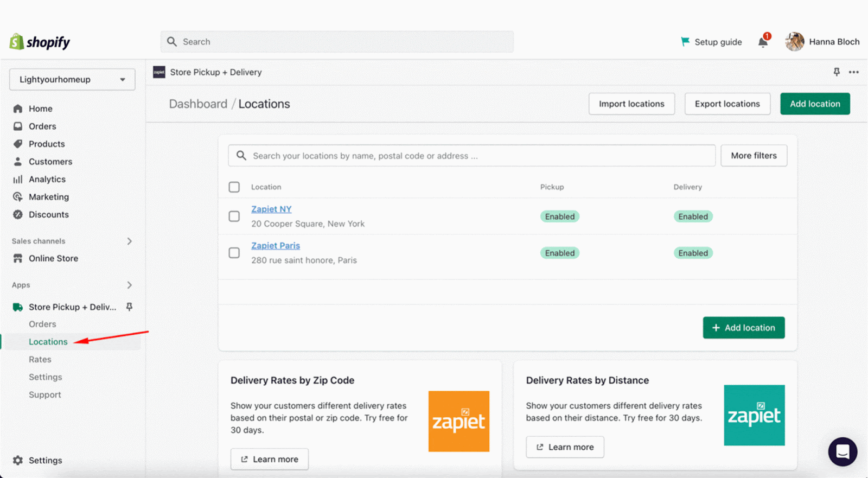
Task: Click Dashboard breadcrumb link
Action: click(x=198, y=104)
